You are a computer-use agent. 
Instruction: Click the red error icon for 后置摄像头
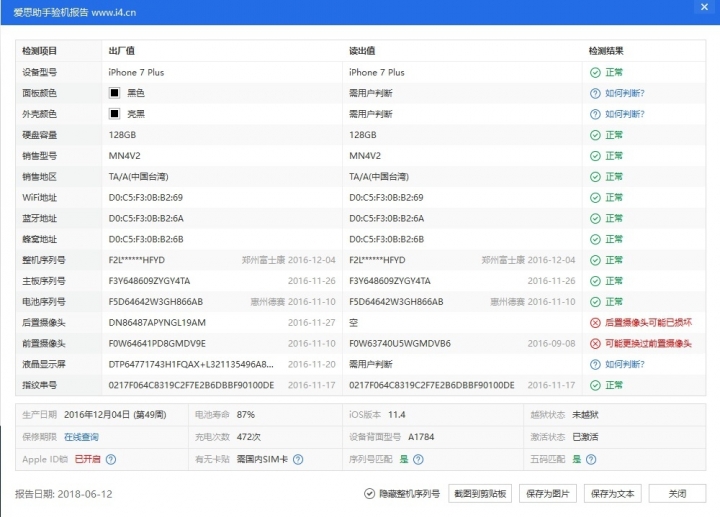tap(595, 323)
